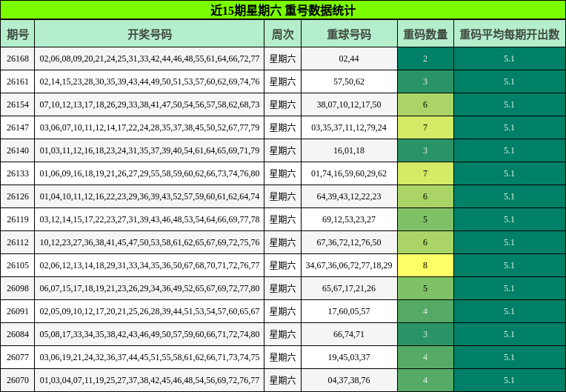
Task: Click the winning numbers of issue 26112
Action: click(150, 242)
